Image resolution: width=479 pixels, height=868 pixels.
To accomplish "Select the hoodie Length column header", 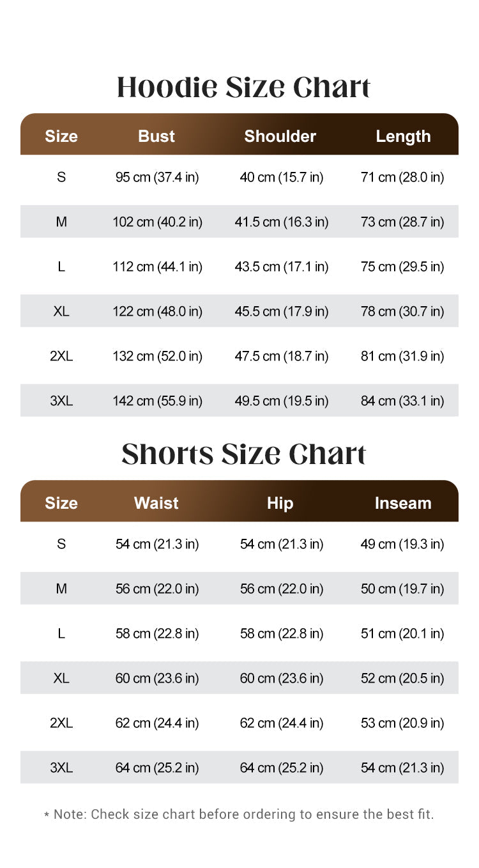I will pos(403,136).
